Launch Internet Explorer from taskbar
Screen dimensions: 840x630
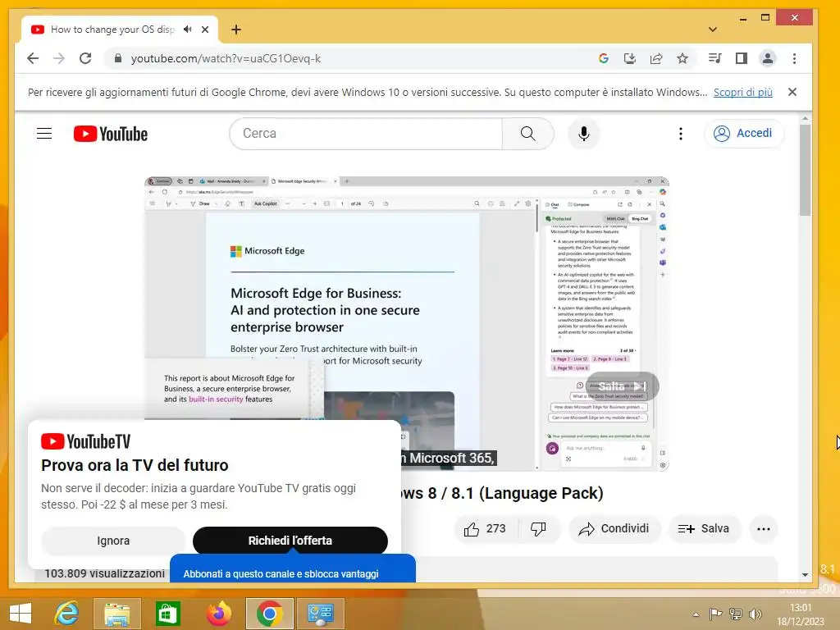pos(67,613)
